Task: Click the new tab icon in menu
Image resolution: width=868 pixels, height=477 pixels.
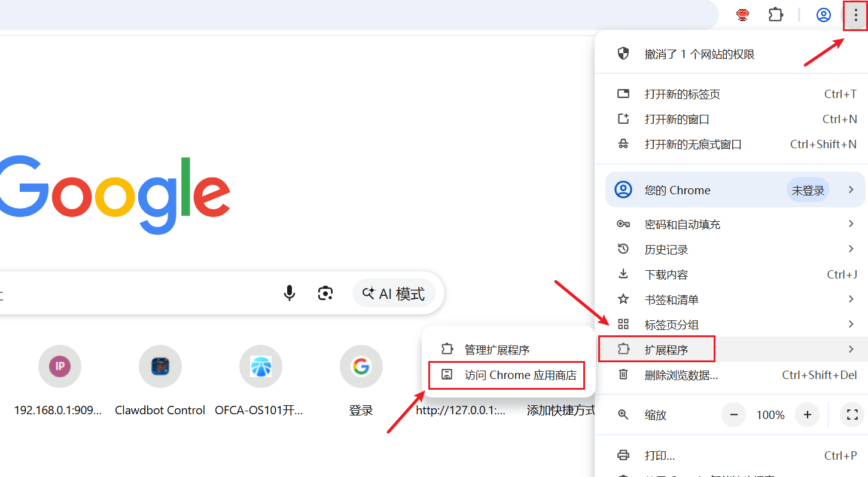Action: coord(623,94)
